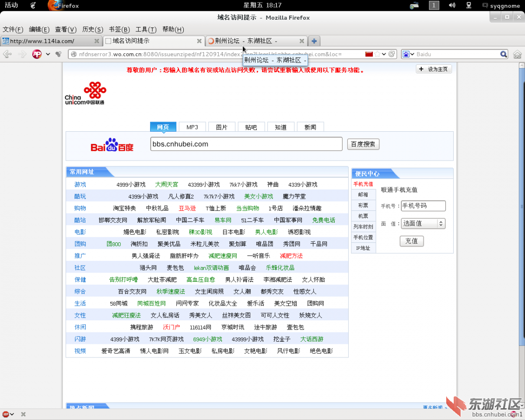Click the 设为主页 button
This screenshot has width=525, height=420.
coord(434,69)
